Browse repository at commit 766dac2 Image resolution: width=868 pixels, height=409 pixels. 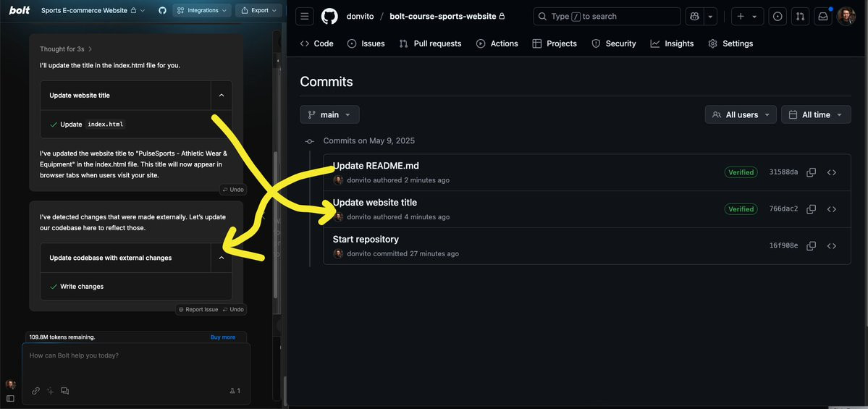[832, 209]
